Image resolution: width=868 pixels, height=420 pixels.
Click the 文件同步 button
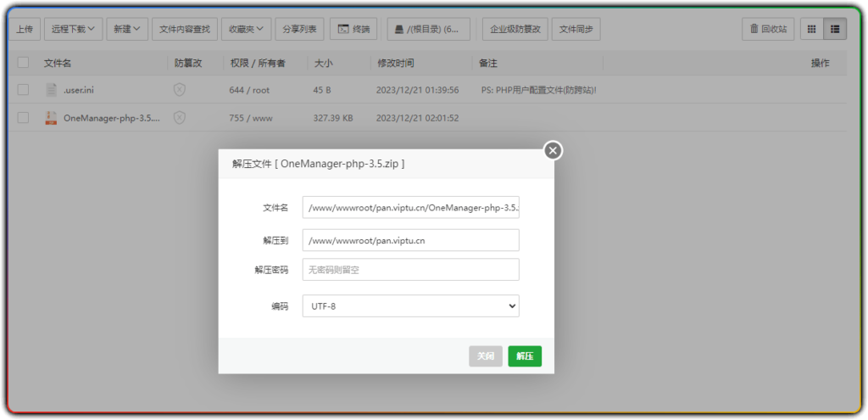[x=576, y=29]
